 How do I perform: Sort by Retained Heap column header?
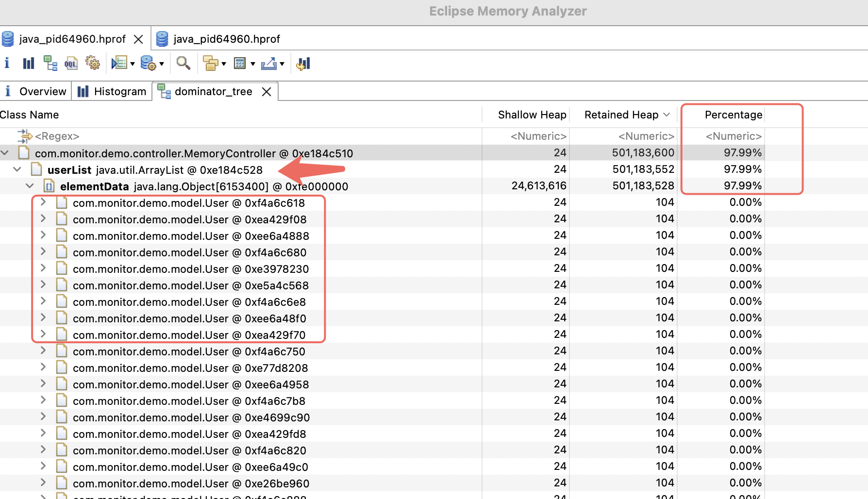click(x=621, y=115)
